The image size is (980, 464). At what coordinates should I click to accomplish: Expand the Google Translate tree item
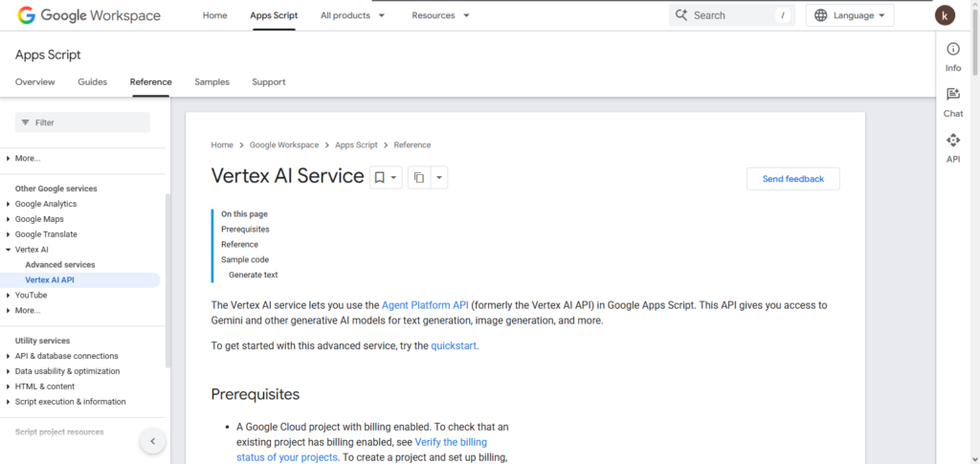pos(8,234)
